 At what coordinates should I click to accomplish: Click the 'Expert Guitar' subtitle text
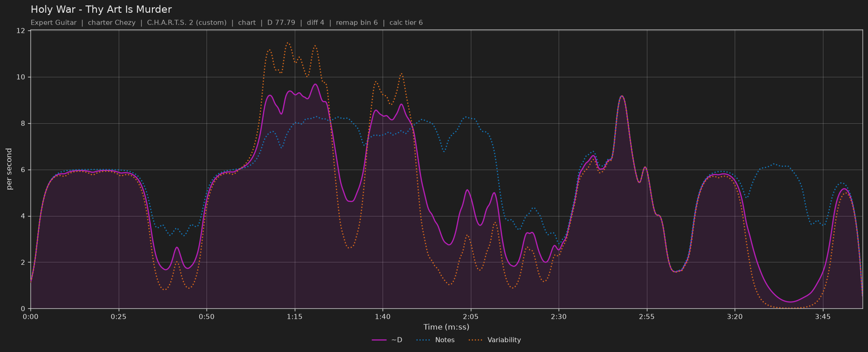(53, 22)
